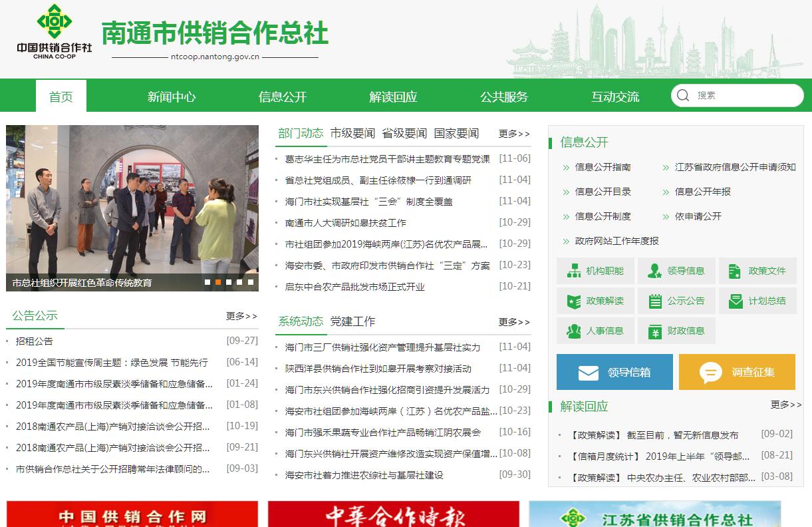Click the yellow 调查征集 banner
812x527 pixels.
click(x=737, y=372)
